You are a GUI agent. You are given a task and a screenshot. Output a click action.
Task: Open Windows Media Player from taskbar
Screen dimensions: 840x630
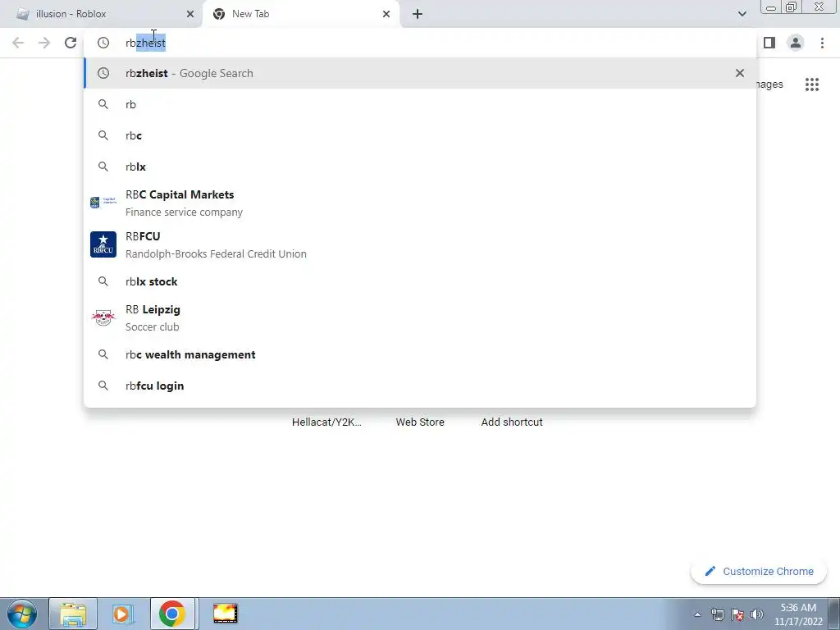[x=123, y=614]
